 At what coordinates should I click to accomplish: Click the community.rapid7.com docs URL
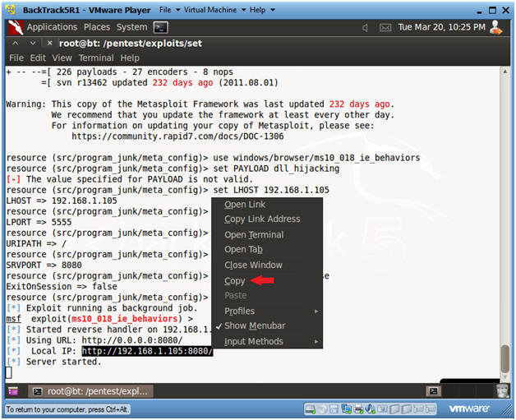click(x=177, y=136)
